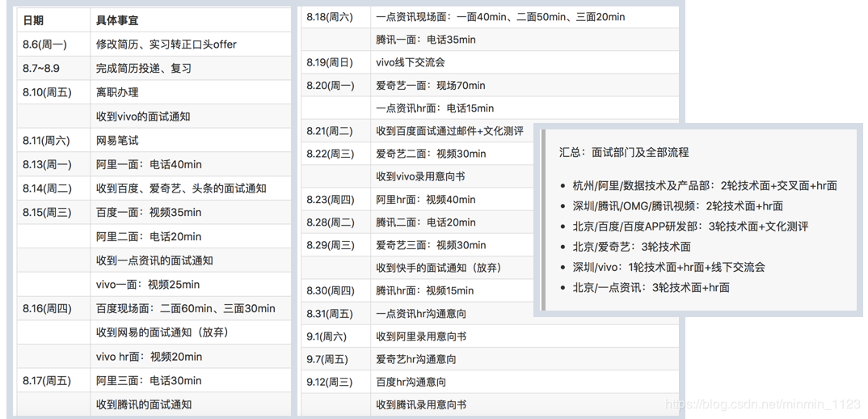Click the cell 网易笔试
This screenshot has height=419, width=868.
[x=191, y=140]
